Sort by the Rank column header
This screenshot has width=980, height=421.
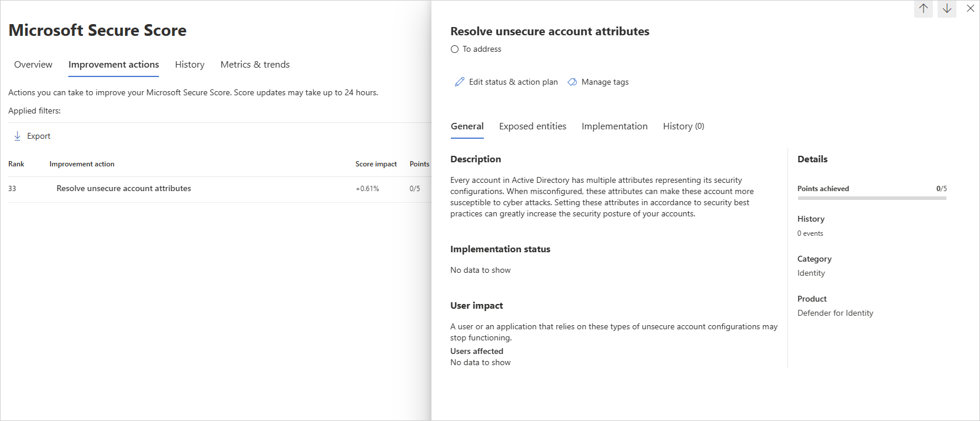pos(16,164)
